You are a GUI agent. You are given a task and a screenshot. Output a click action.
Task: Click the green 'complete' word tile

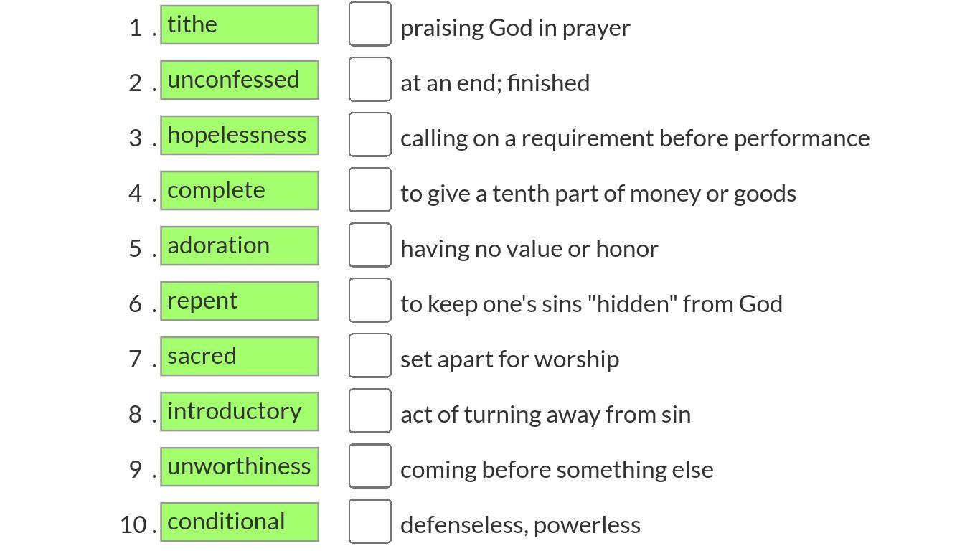[x=240, y=191]
